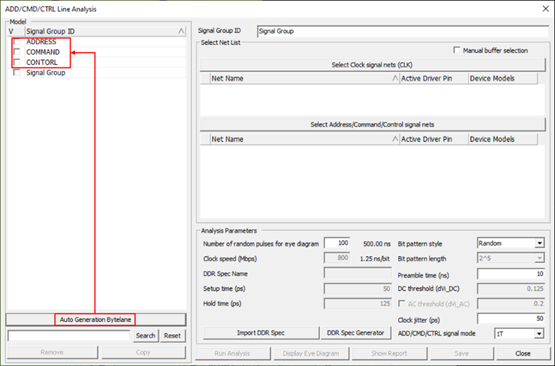The height and width of the screenshot is (366, 555).
Task: Click the Preamble time input field
Action: click(511, 274)
